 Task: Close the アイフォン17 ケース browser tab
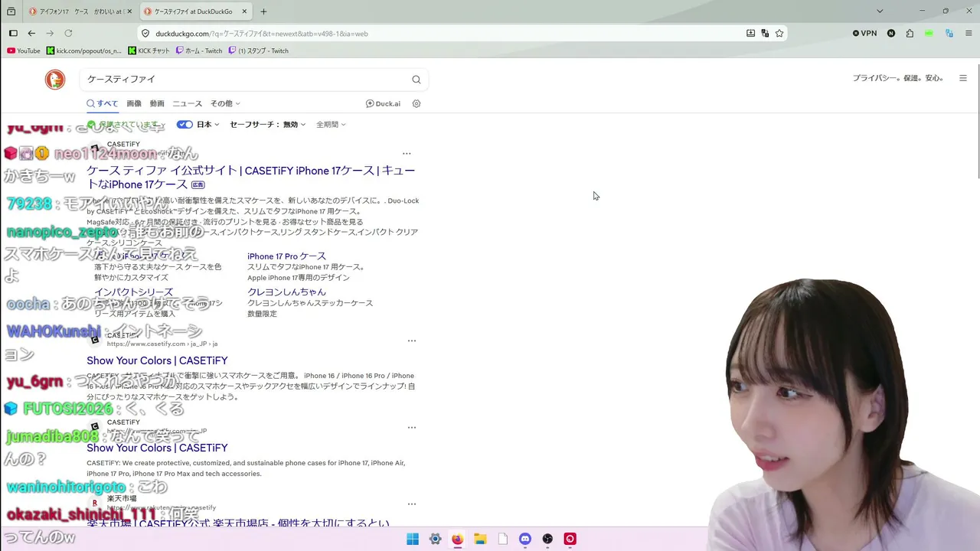coord(129,11)
